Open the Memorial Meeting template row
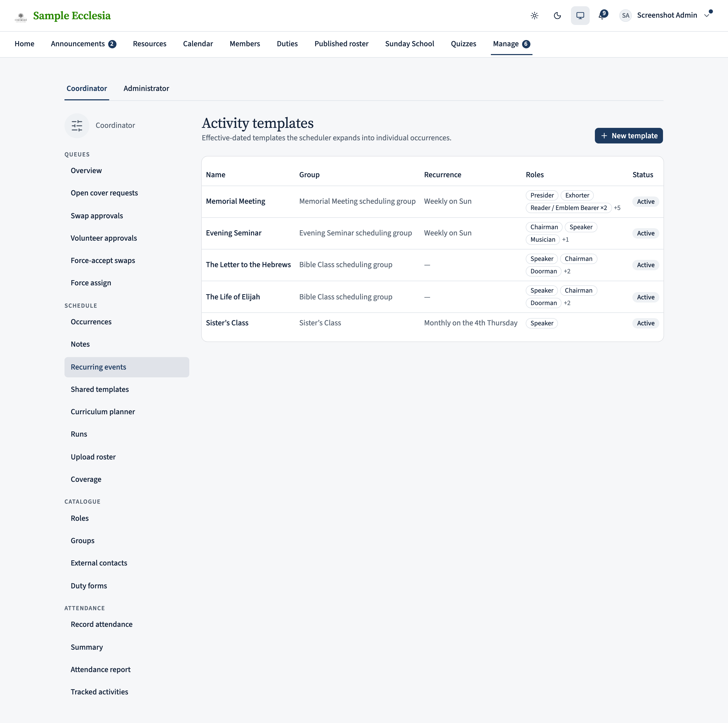Viewport: 728px width, 723px height. point(432,201)
